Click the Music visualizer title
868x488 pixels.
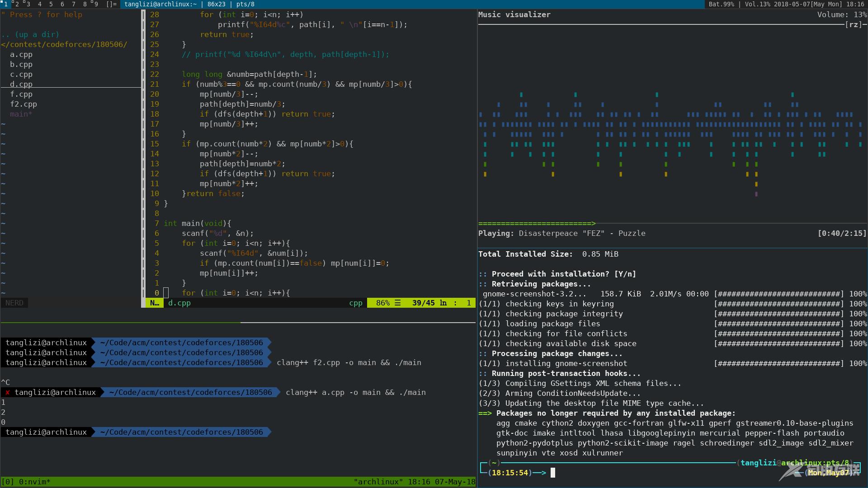coord(514,14)
